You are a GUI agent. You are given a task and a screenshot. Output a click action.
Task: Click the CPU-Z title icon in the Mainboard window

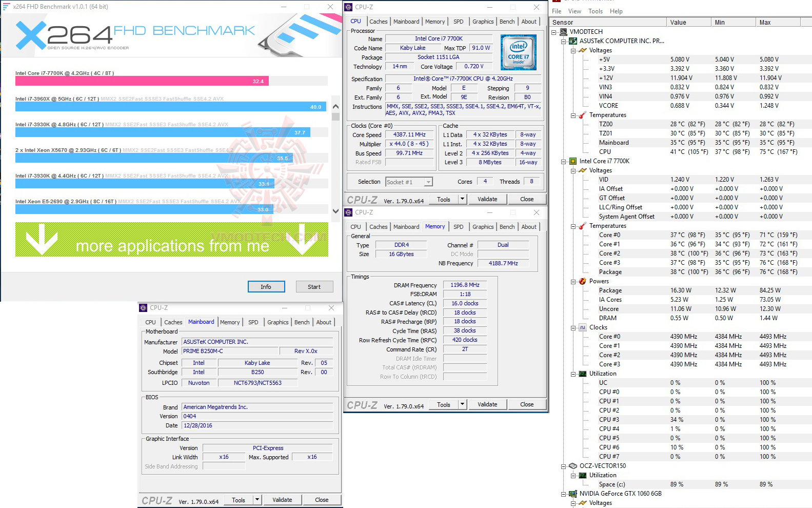[x=143, y=308]
